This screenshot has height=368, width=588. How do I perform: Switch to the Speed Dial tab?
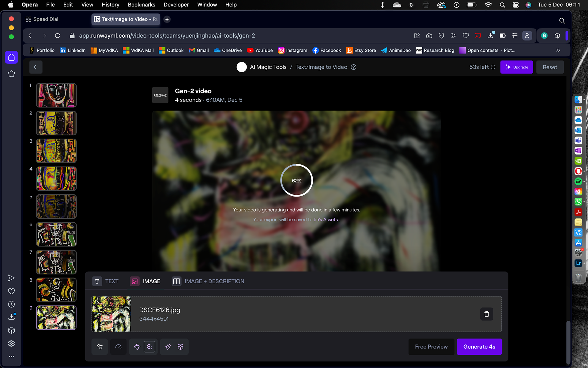click(42, 19)
